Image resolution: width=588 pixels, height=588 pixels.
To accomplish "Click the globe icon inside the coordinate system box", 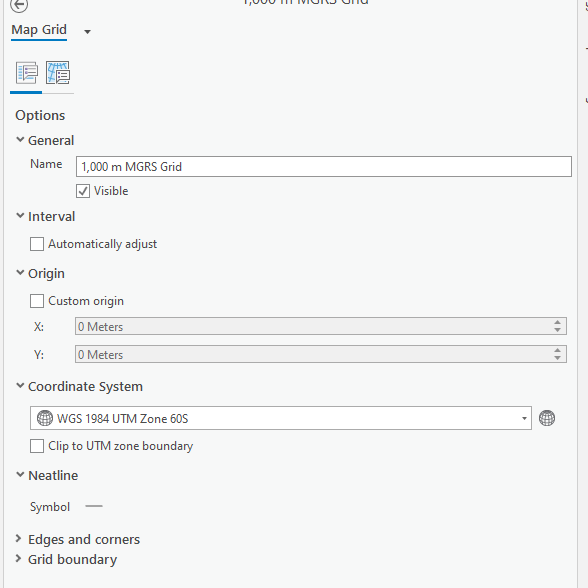I will [x=45, y=418].
